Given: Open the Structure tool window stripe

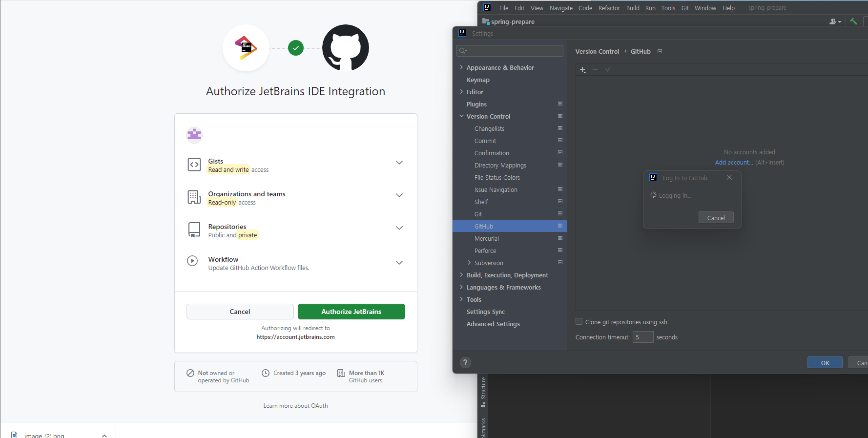Looking at the screenshot, I should pos(483,392).
